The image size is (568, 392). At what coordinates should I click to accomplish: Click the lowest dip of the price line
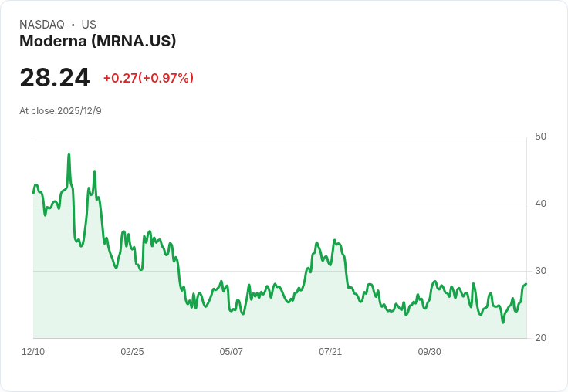coord(503,322)
